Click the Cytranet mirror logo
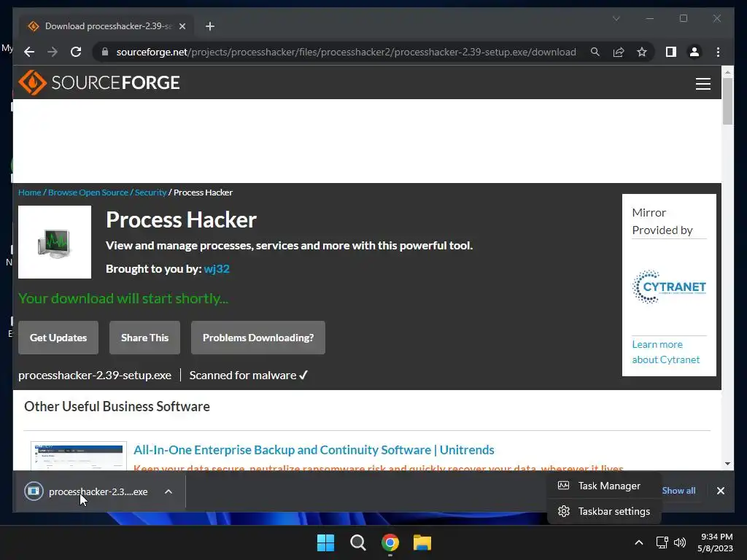The image size is (747, 560). [x=669, y=287]
